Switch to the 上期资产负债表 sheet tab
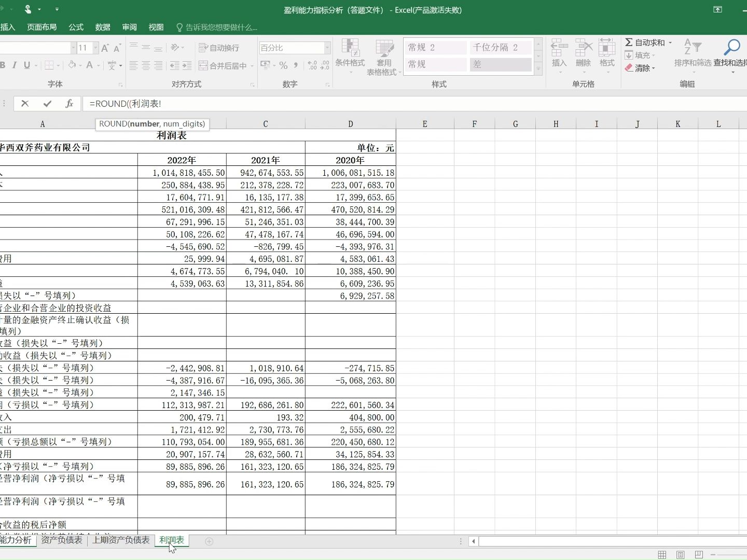 tap(121, 540)
